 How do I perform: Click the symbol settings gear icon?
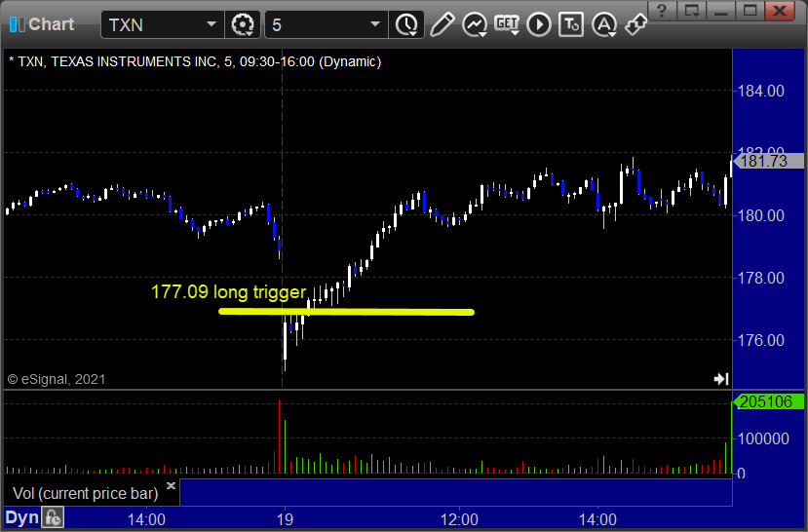pos(242,24)
